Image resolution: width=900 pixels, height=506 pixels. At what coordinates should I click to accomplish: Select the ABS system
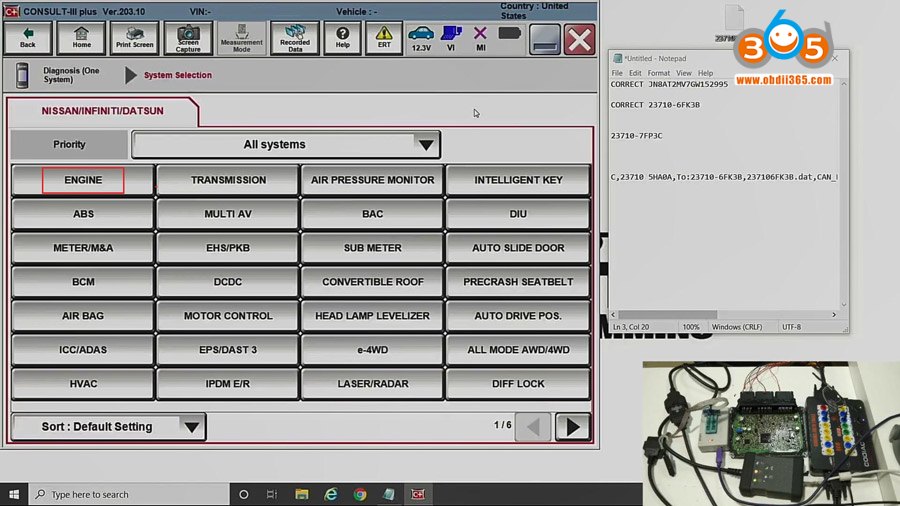83,214
